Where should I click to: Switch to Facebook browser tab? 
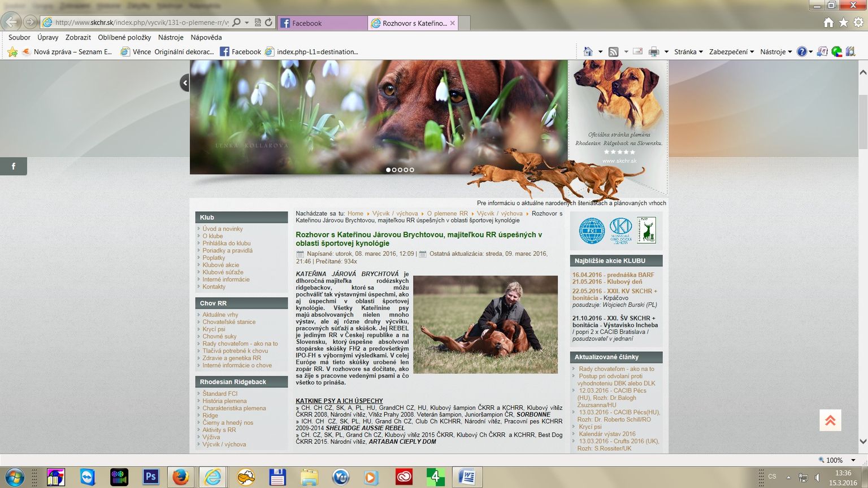pyautogui.click(x=322, y=23)
